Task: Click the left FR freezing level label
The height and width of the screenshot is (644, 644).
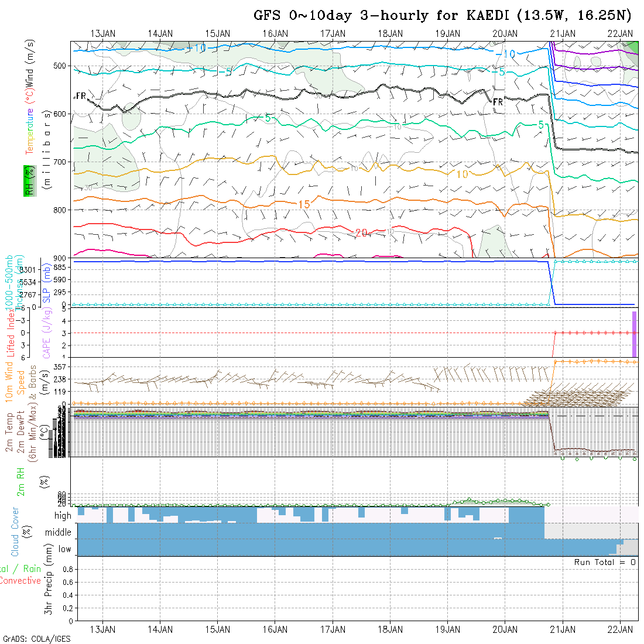Action: tap(81, 95)
